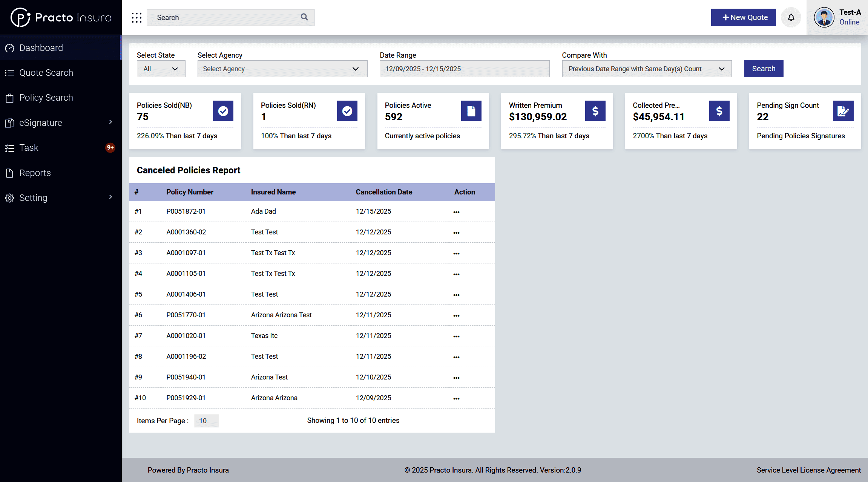Image resolution: width=868 pixels, height=482 pixels.
Task: Click the New Quote button
Action: tap(743, 17)
